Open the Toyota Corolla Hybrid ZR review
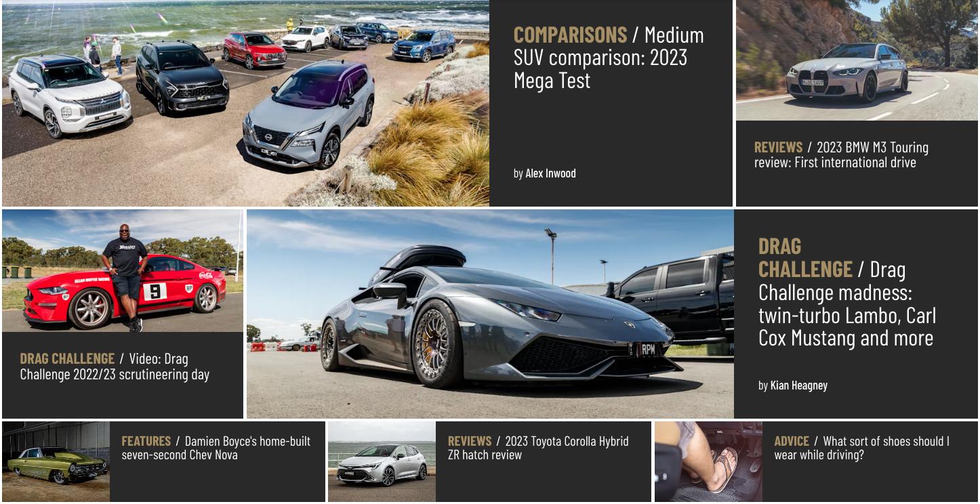The height and width of the screenshot is (504, 980). pos(539,448)
